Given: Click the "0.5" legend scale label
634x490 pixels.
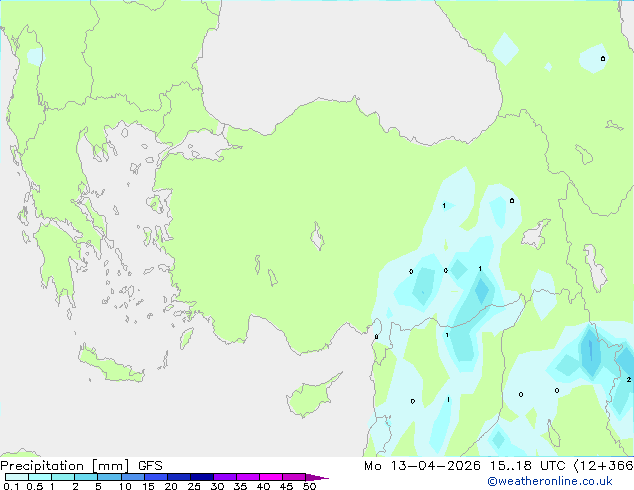Looking at the screenshot, I should (35, 486).
